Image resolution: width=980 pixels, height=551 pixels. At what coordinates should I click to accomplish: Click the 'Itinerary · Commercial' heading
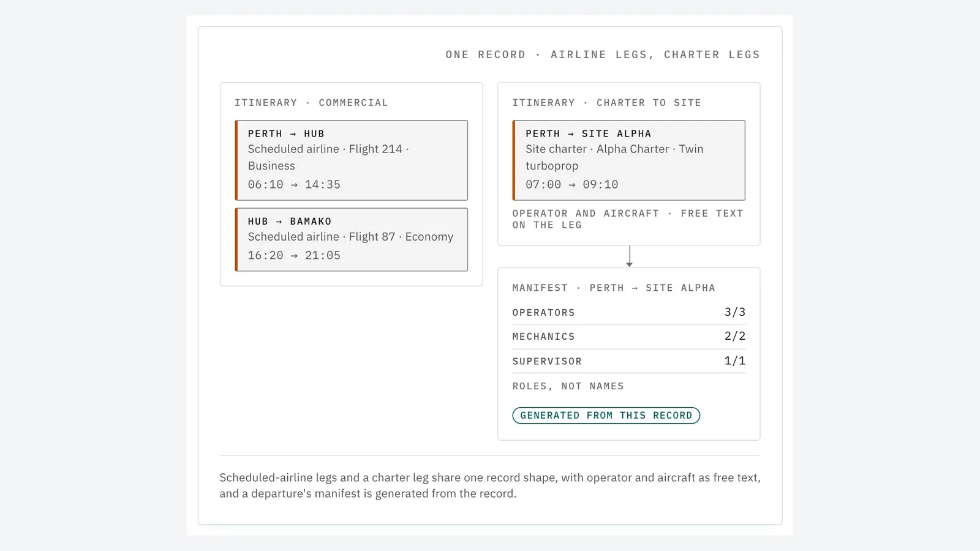point(311,103)
